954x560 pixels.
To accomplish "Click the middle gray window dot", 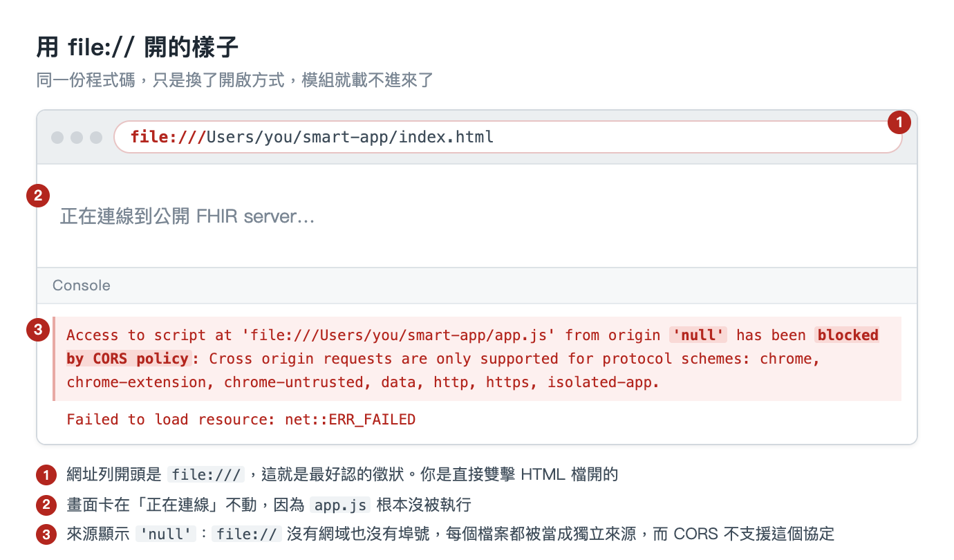I will point(77,138).
